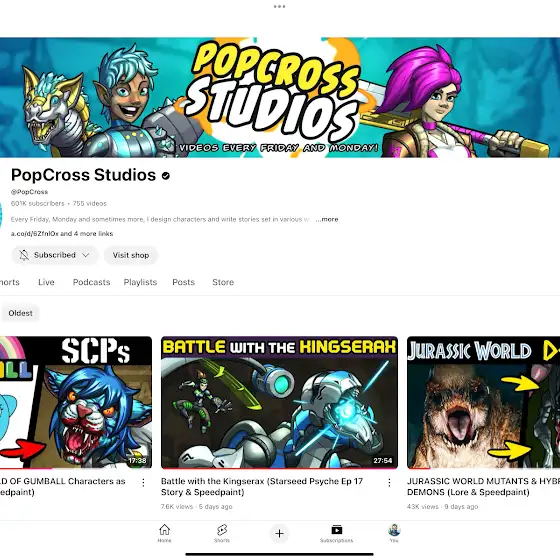Tap the 27:54 duration badge
Viewport: 560px width, 560px height.
coord(383,461)
